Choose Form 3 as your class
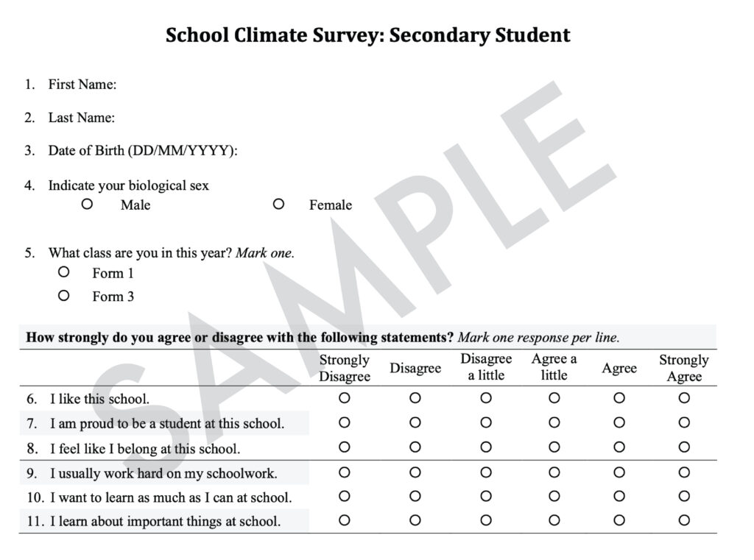The width and height of the screenshot is (754, 560). point(64,296)
